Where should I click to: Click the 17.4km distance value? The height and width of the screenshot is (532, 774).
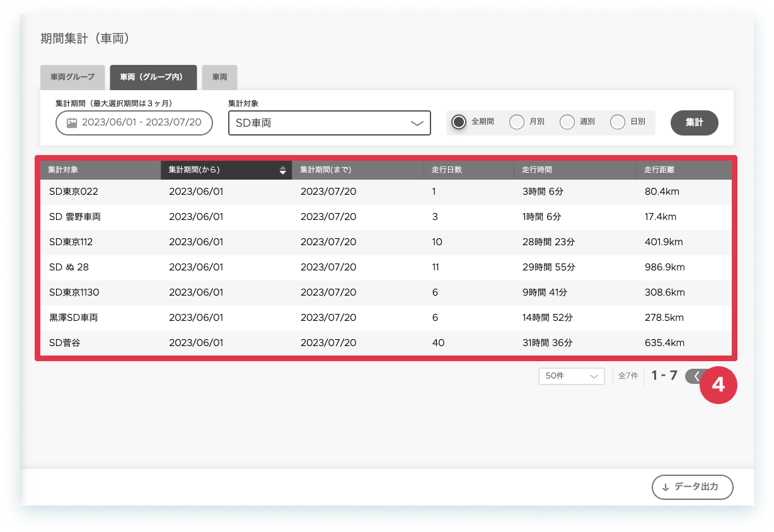click(661, 217)
